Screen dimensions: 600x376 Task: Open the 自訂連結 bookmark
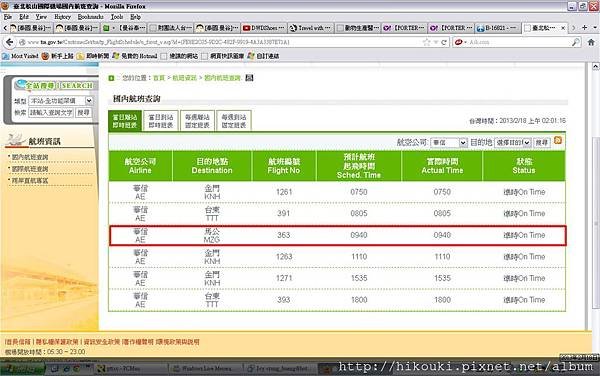263,56
